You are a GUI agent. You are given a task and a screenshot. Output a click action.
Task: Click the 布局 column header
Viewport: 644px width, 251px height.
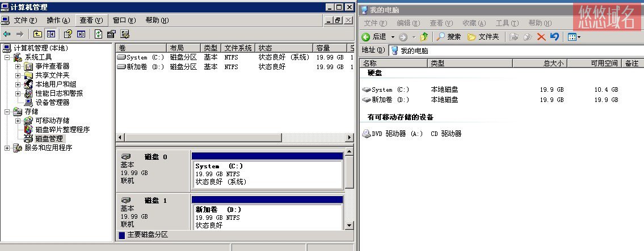(184, 48)
